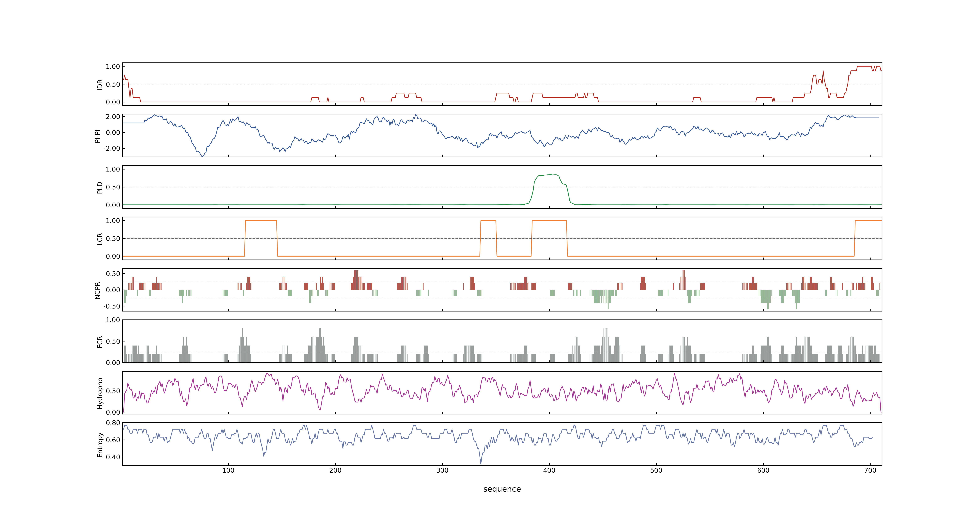Click the x-axis tick label 400

pyautogui.click(x=549, y=470)
